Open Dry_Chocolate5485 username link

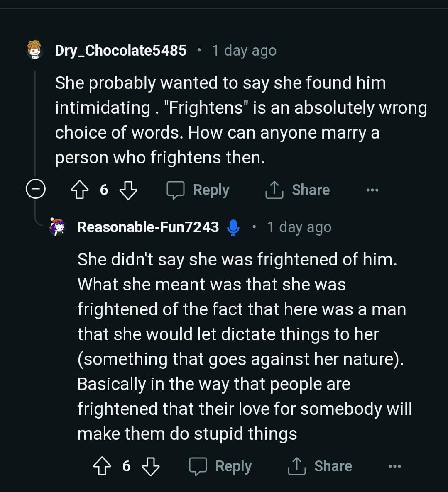click(120, 51)
